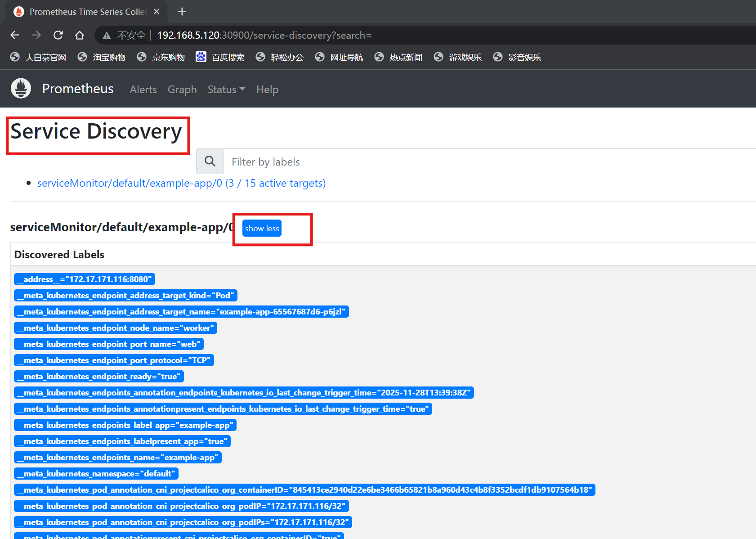Click the podIP="172.17.171.116/32" label

click(181, 506)
